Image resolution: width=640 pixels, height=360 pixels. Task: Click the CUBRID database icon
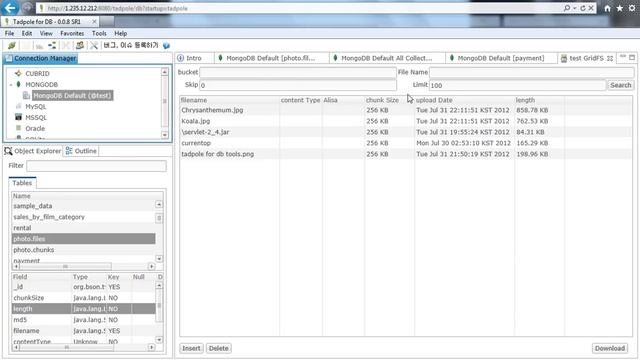(x=18, y=73)
